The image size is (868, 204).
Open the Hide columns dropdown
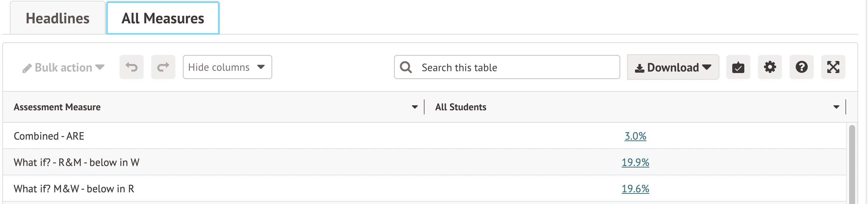point(227,67)
